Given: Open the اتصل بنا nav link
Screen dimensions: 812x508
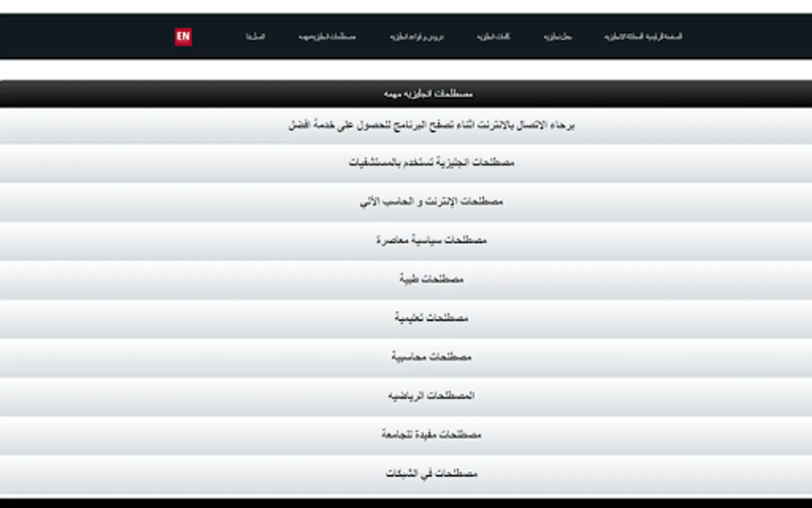Looking at the screenshot, I should [x=255, y=37].
